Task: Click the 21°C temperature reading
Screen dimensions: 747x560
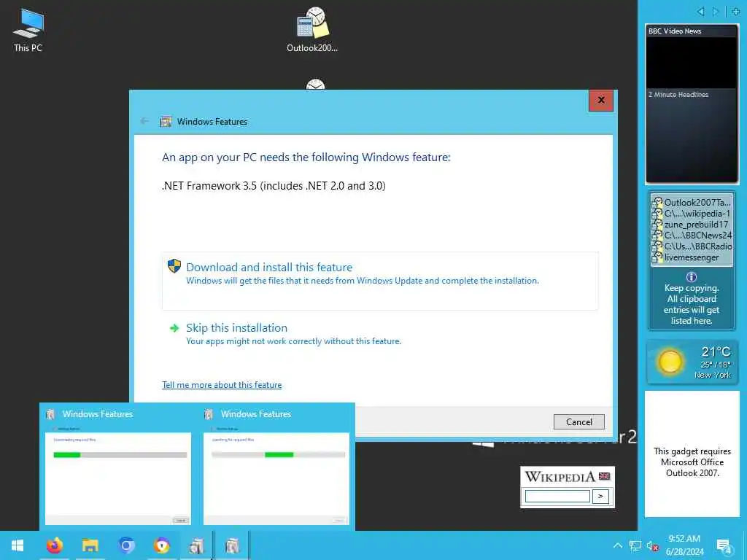Action: 716,351
